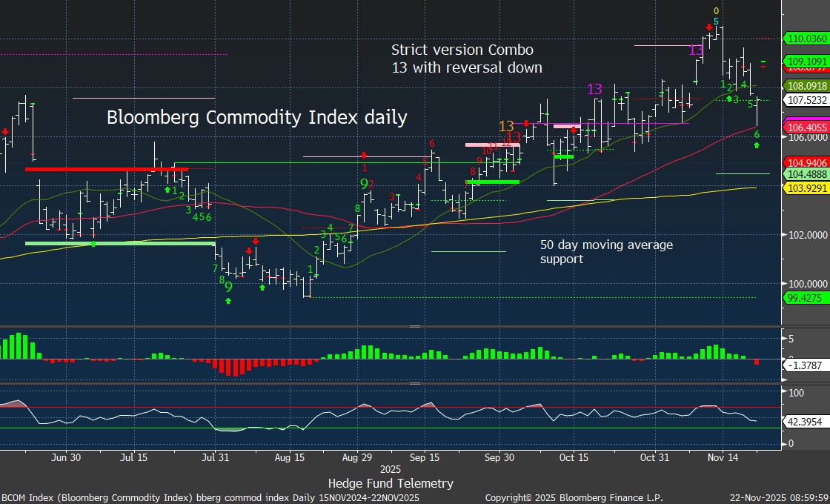This screenshot has width=830, height=504.
Task: Click the red -1.3787 histogram value label
Action: (x=806, y=365)
